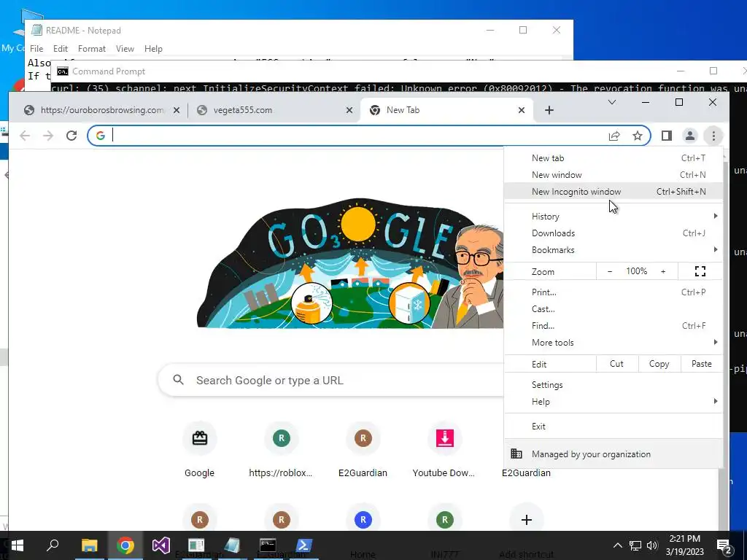Open the Google doodle image

[x=350, y=263]
